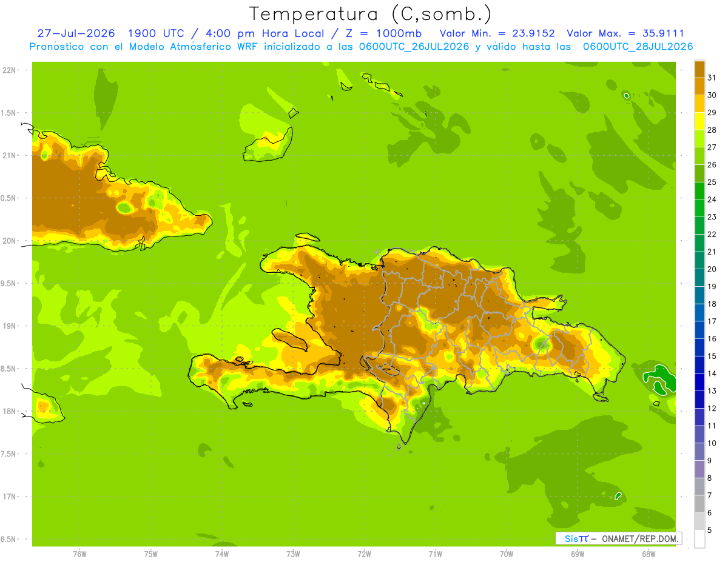Image resolution: width=728 pixels, height=562 pixels.
Task: Click the '68W' longitude axis label
Action: point(649,554)
